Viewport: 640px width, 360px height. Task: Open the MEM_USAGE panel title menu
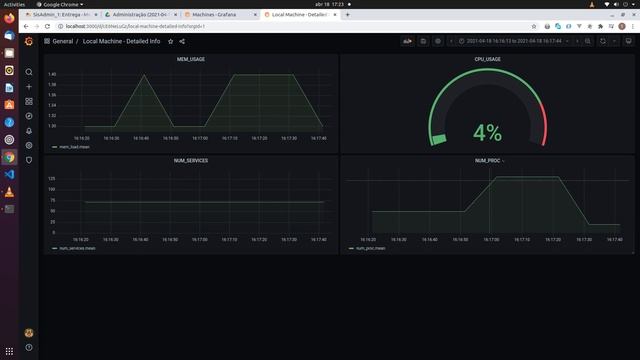191,59
